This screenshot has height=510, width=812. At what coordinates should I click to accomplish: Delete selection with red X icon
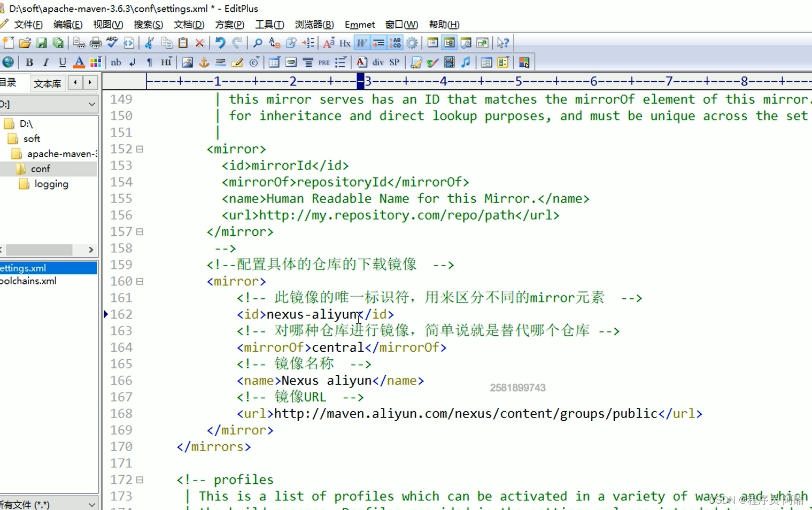click(x=199, y=43)
